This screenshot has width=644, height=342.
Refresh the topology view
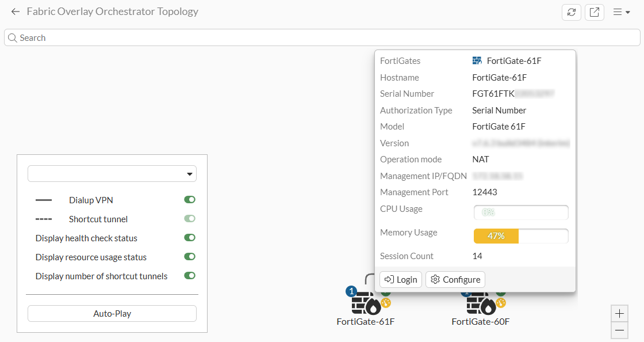tap(571, 12)
